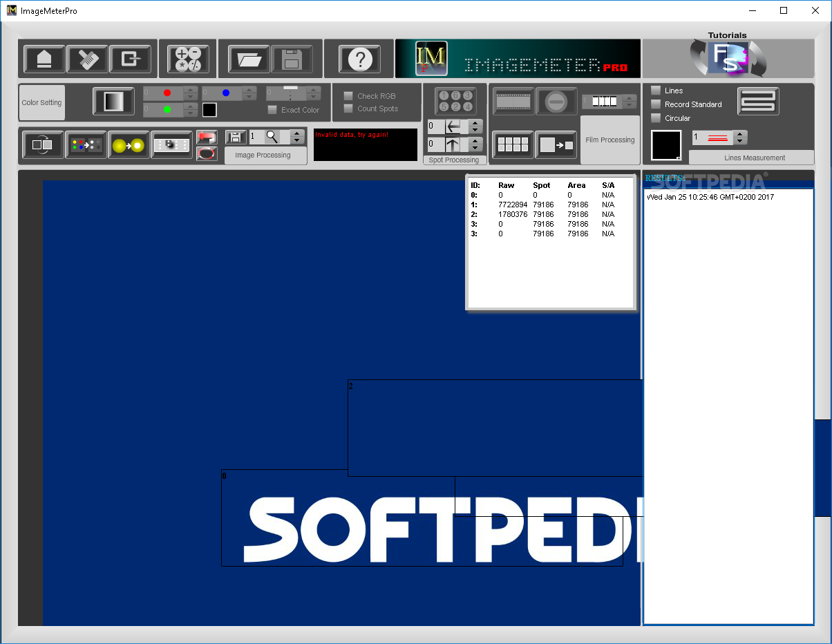This screenshot has width=832, height=644.
Task: Click the ImageMeter Pro banner
Action: click(x=518, y=59)
